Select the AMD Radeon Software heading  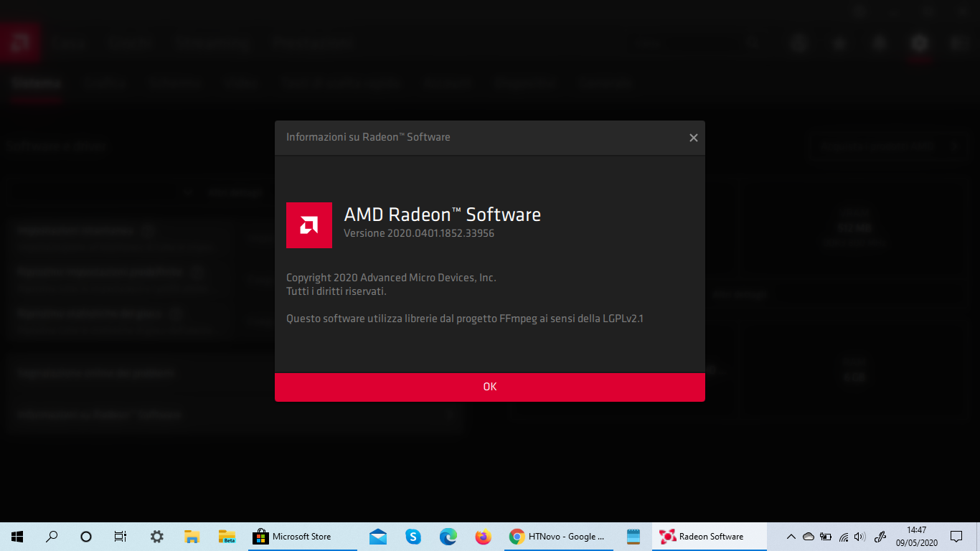pos(442,214)
